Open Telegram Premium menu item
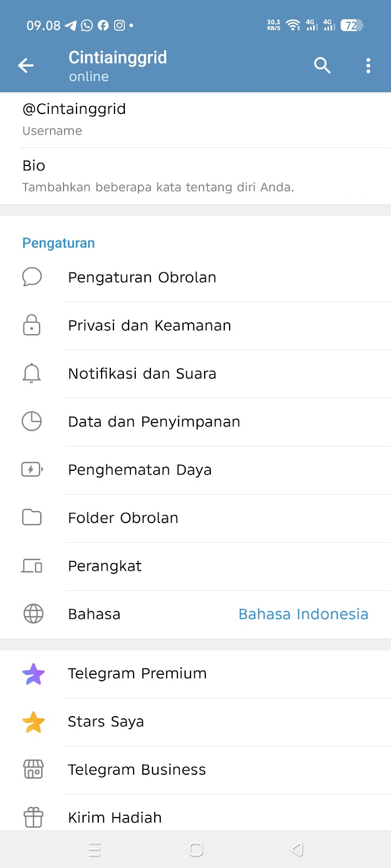Screen dimensions: 391x868 pyautogui.click(x=137, y=673)
